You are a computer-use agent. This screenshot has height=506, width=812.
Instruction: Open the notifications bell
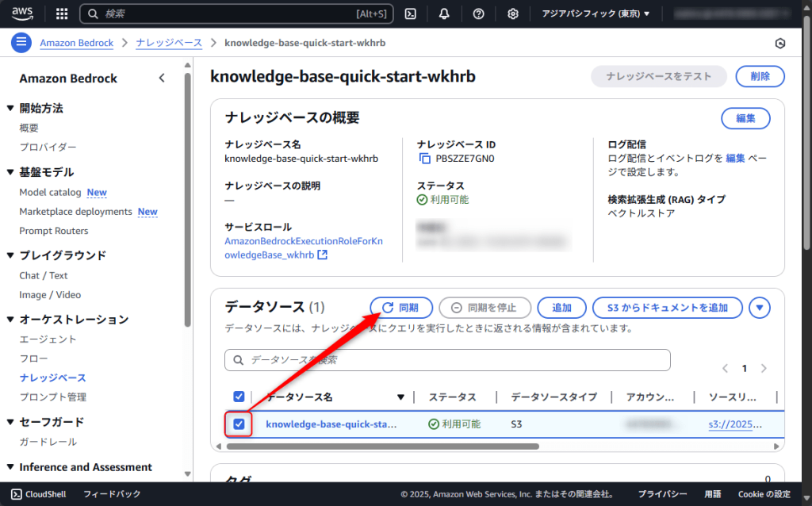point(444,13)
